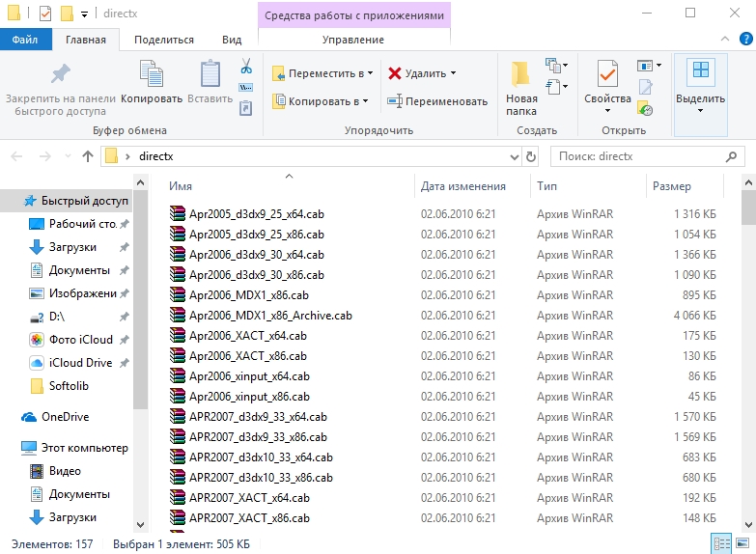This screenshot has width=756, height=554.
Task: Switch to Поделиться ribbon tab
Action: point(164,40)
